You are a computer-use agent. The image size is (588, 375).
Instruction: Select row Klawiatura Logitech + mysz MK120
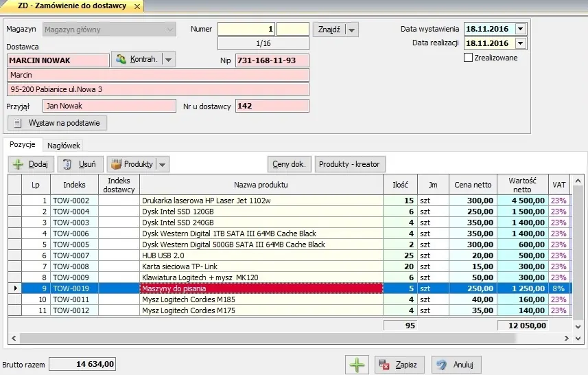click(290, 277)
